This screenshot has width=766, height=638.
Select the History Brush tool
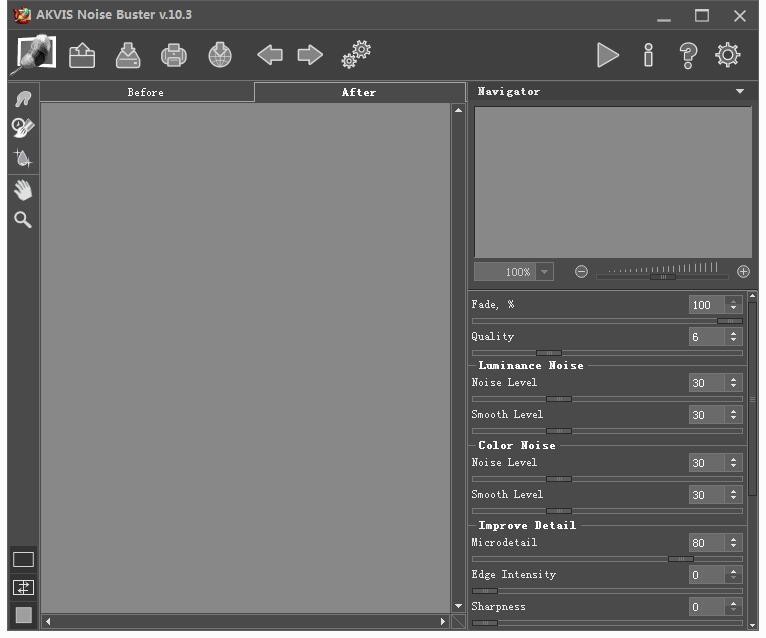23,128
